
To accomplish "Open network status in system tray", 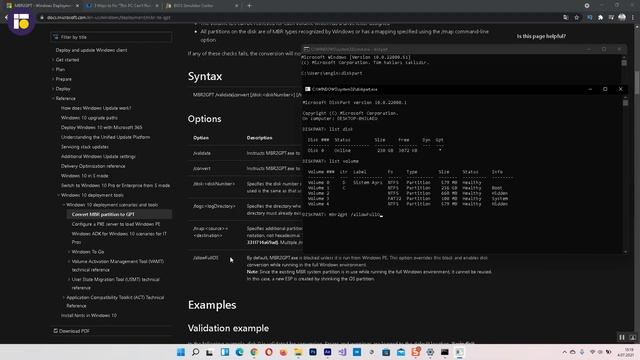I will point(592,352).
